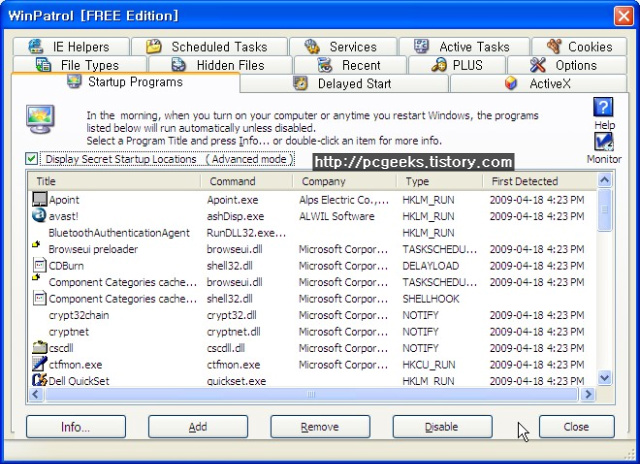The width and height of the screenshot is (640, 464).
Task: Sort list by Title column header
Action: 114,181
